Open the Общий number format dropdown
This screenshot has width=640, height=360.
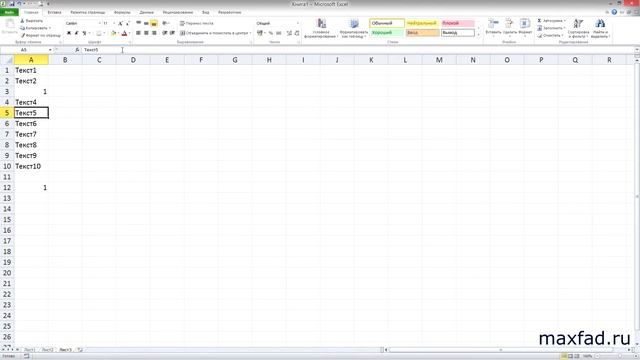pyautogui.click(x=298, y=23)
